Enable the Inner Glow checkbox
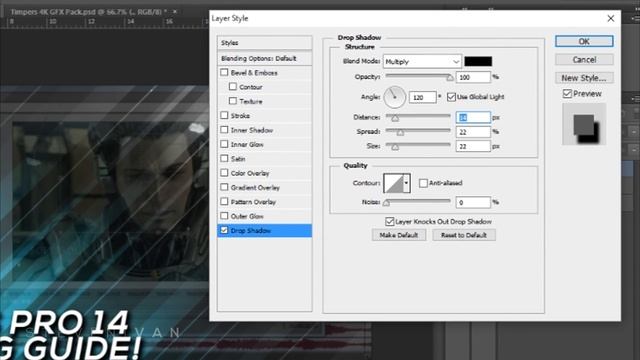 coord(224,144)
